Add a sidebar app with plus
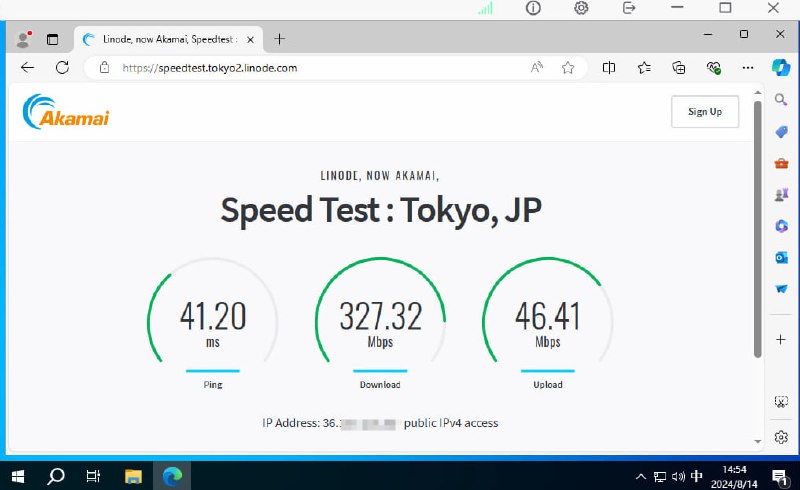 (781, 339)
